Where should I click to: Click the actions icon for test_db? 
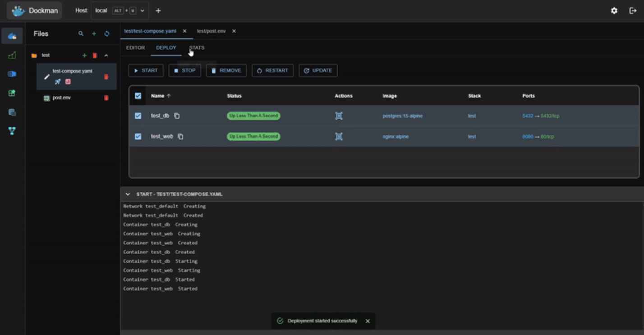(x=339, y=116)
